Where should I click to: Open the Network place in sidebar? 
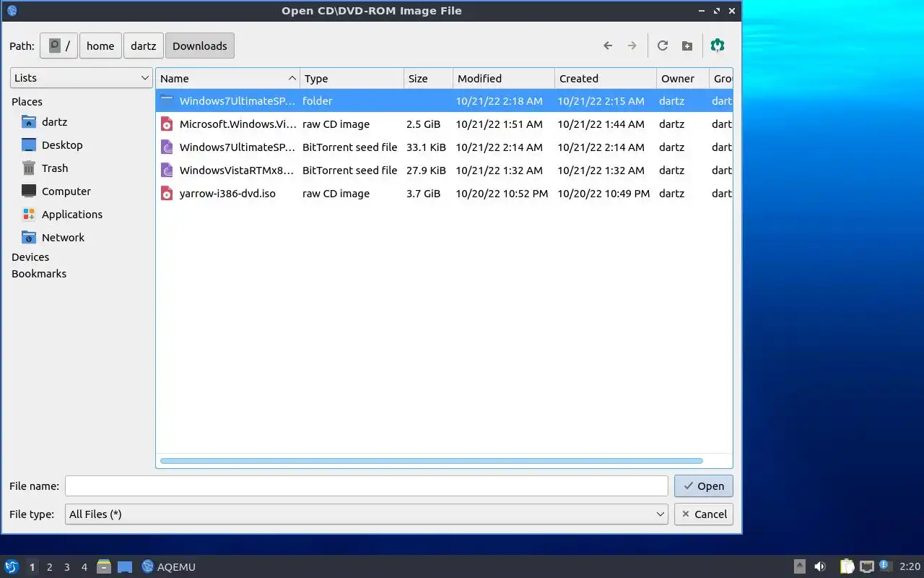tap(63, 238)
